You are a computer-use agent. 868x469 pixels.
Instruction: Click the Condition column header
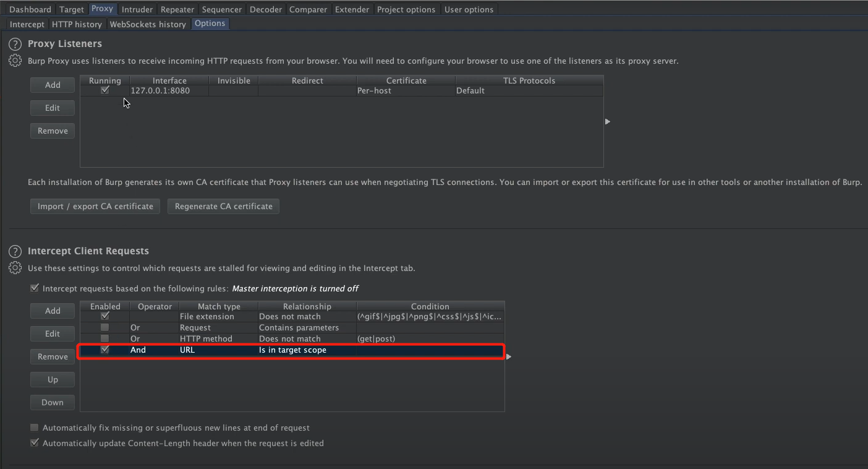pos(430,306)
